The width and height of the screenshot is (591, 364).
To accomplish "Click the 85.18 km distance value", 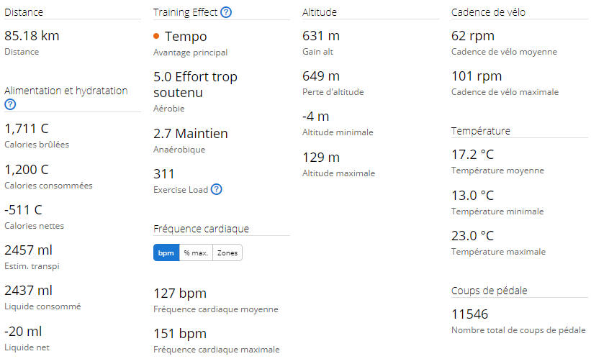I will point(32,36).
